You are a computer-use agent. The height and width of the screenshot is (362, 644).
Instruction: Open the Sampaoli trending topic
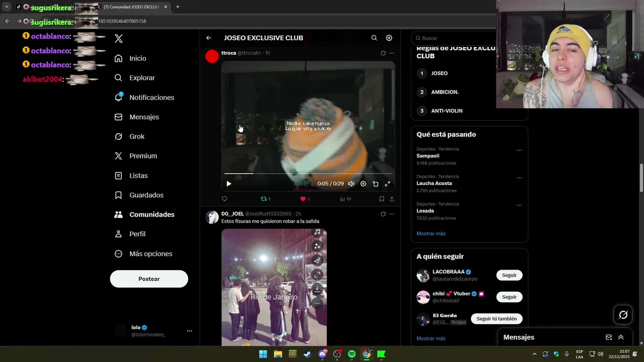pyautogui.click(x=428, y=156)
